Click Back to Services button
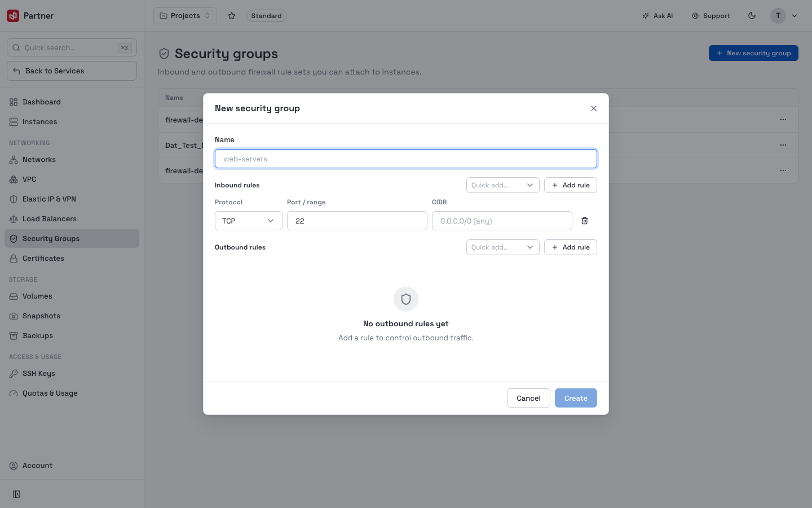The image size is (812, 508). [72, 71]
